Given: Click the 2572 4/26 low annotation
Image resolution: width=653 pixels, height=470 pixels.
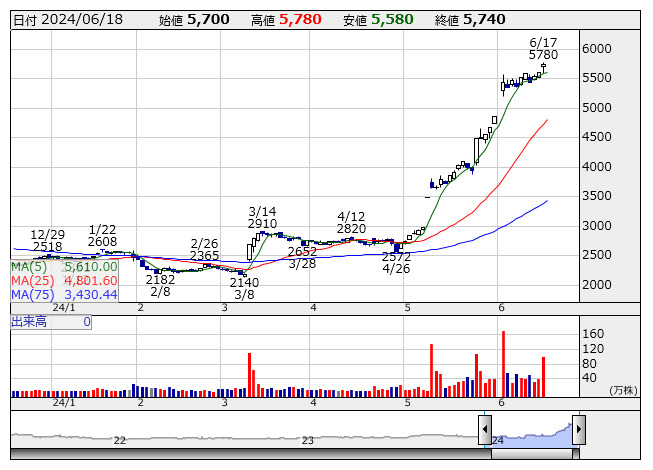Looking at the screenshot, I should point(396,263).
